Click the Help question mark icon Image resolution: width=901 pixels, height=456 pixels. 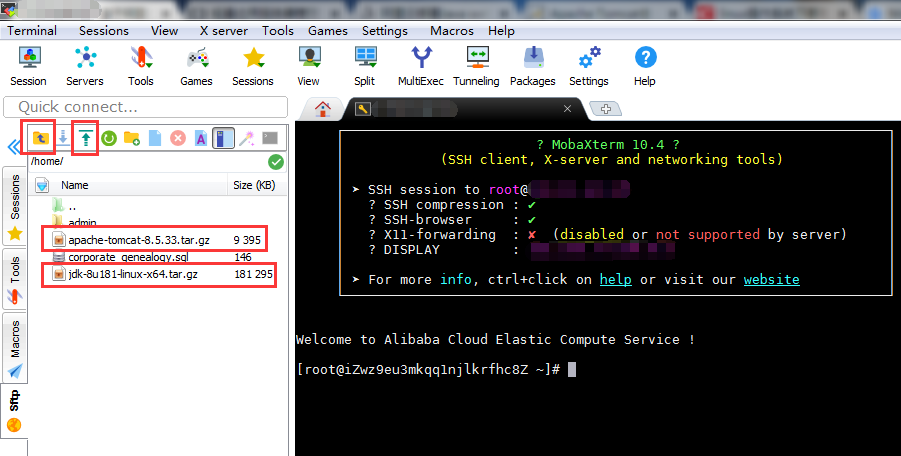tap(645, 67)
